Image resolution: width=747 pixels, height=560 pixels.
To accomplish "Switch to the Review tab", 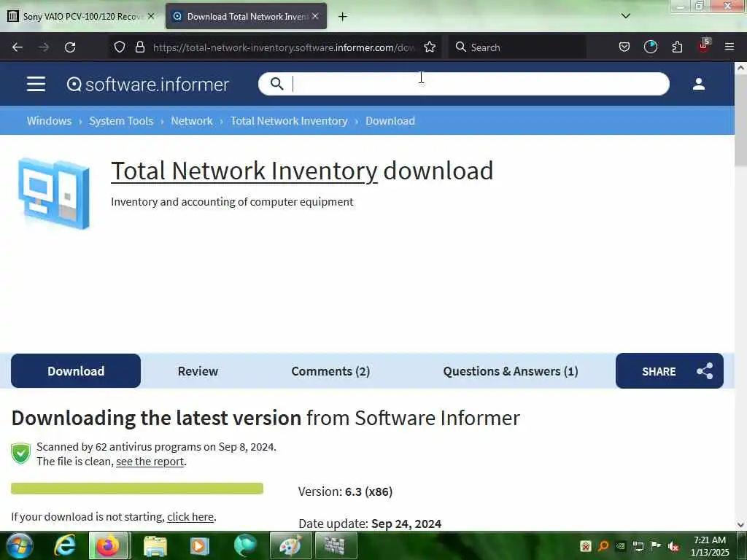I will [x=198, y=371].
